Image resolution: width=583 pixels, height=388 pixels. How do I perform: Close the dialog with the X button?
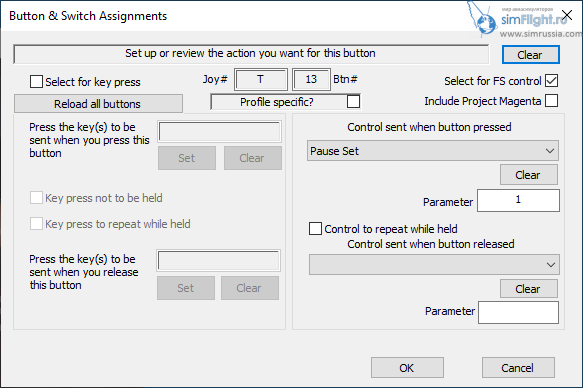click(x=567, y=15)
